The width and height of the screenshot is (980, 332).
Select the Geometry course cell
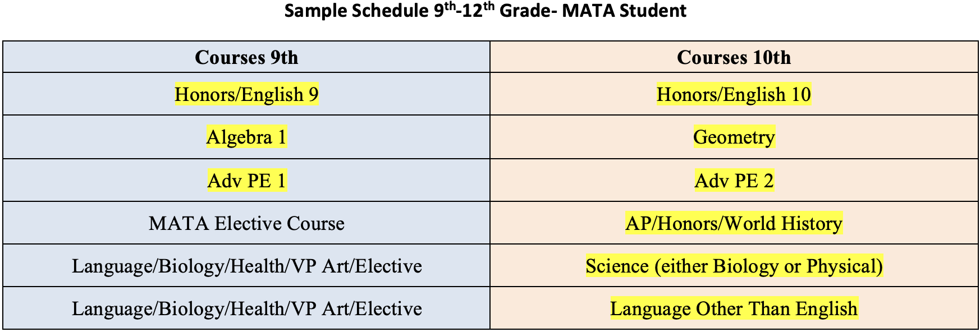tap(734, 137)
